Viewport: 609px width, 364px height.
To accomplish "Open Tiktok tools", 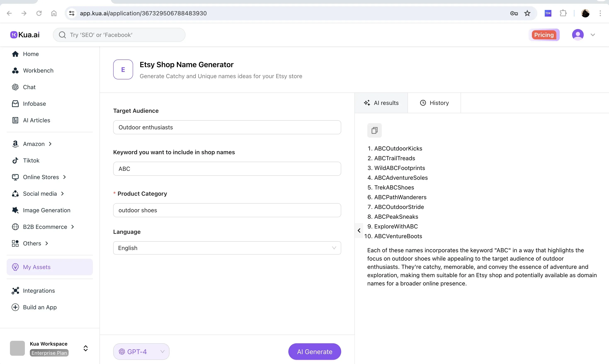I will click(31, 160).
